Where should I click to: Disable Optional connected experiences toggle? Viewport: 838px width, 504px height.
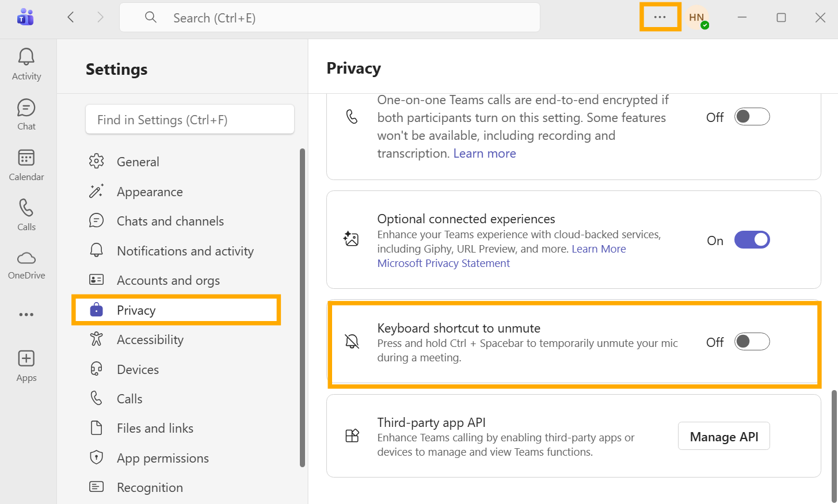point(752,240)
